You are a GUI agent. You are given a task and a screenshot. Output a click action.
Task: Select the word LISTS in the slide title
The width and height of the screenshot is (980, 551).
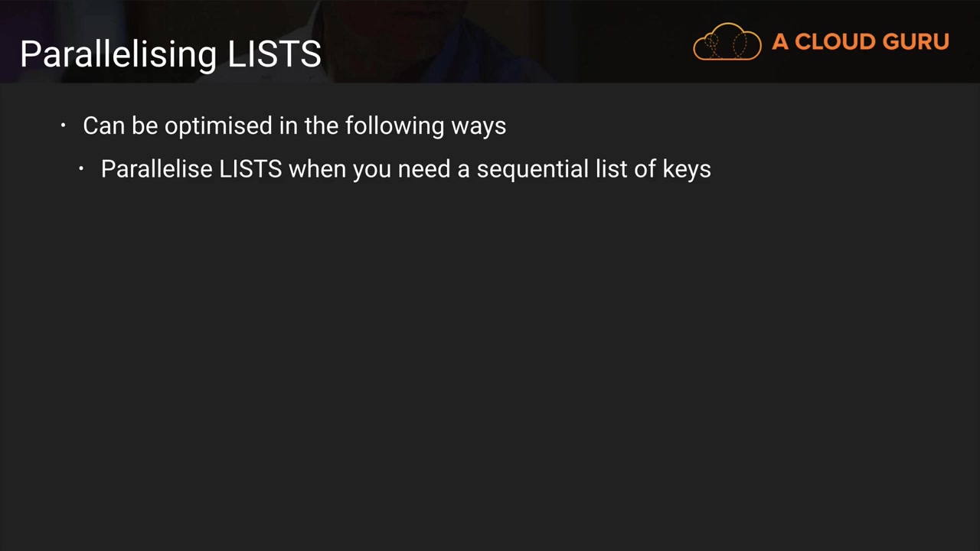click(274, 54)
